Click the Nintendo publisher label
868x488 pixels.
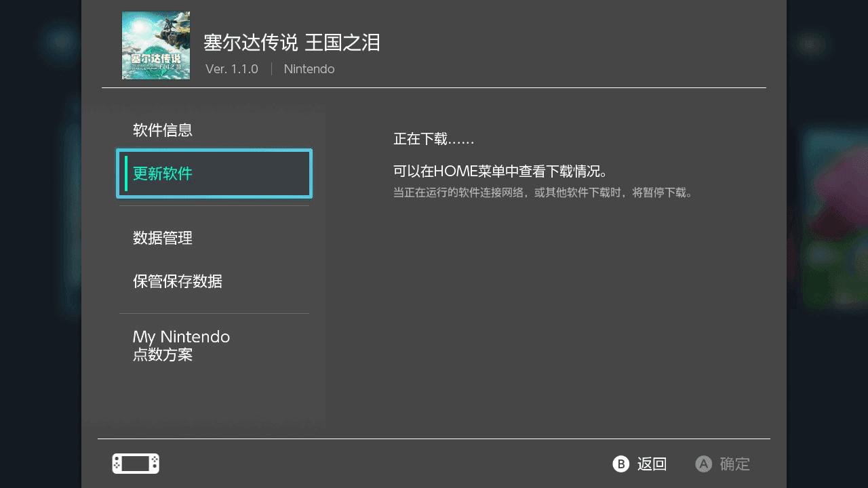click(x=309, y=69)
